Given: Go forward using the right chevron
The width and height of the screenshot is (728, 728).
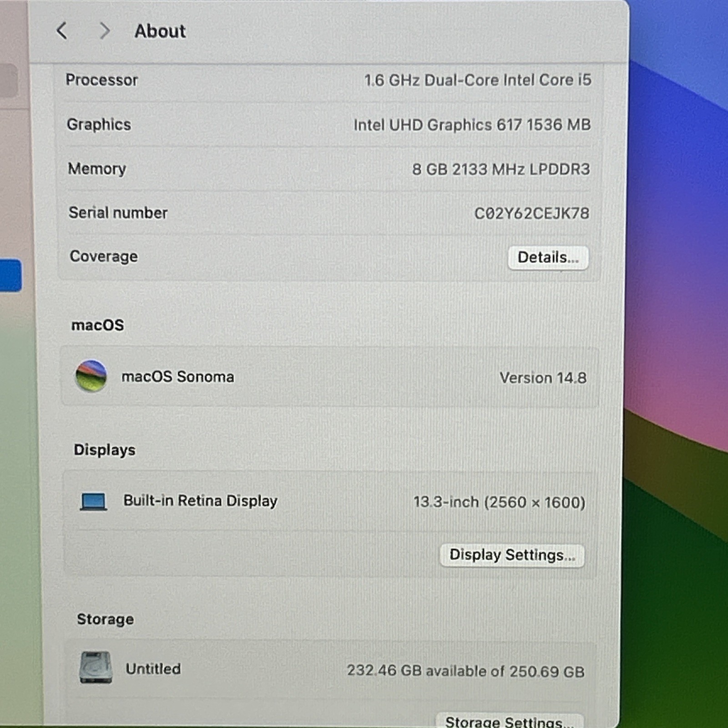Looking at the screenshot, I should tap(105, 31).
